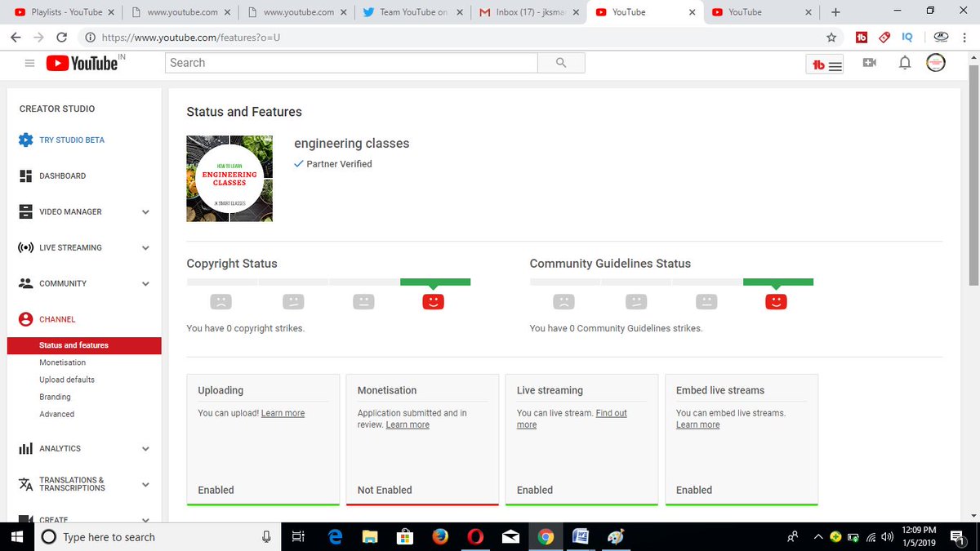Open a new browser tab
The height and width of the screenshot is (551, 980).
click(835, 12)
